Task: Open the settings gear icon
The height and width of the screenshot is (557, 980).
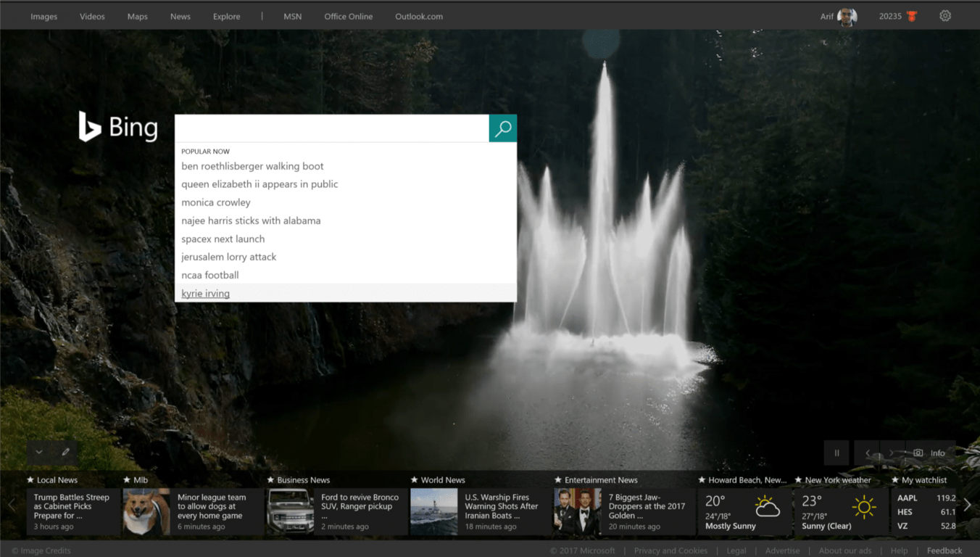Action: [945, 16]
